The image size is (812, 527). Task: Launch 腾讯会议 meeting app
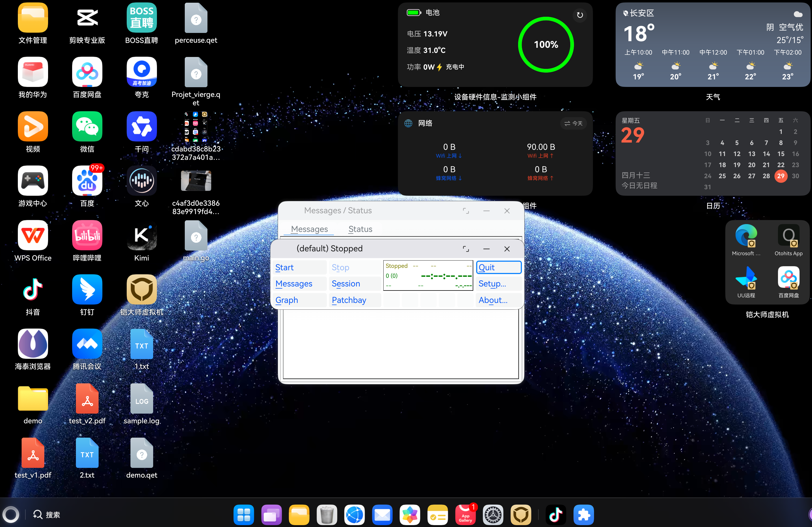pos(87,344)
